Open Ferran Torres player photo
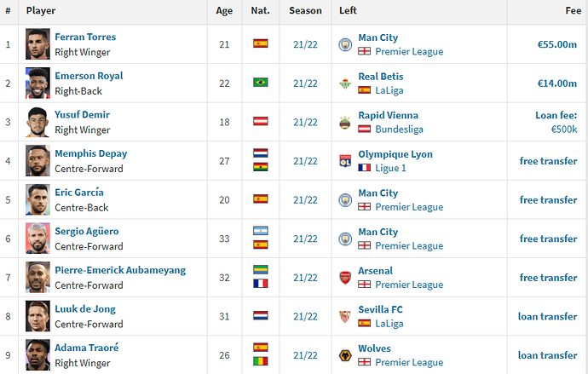Screen dimensions: 588x374 37,44
